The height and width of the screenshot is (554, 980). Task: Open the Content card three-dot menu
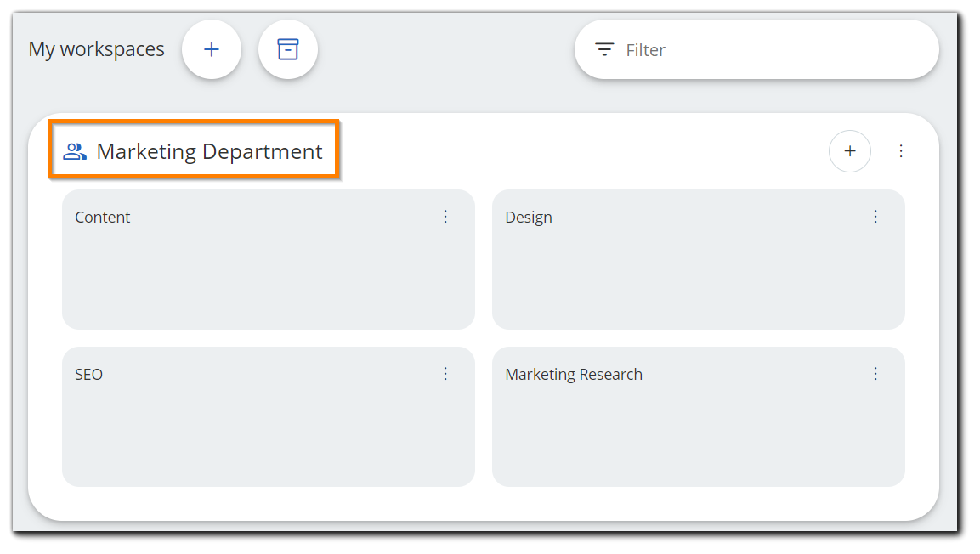click(445, 217)
